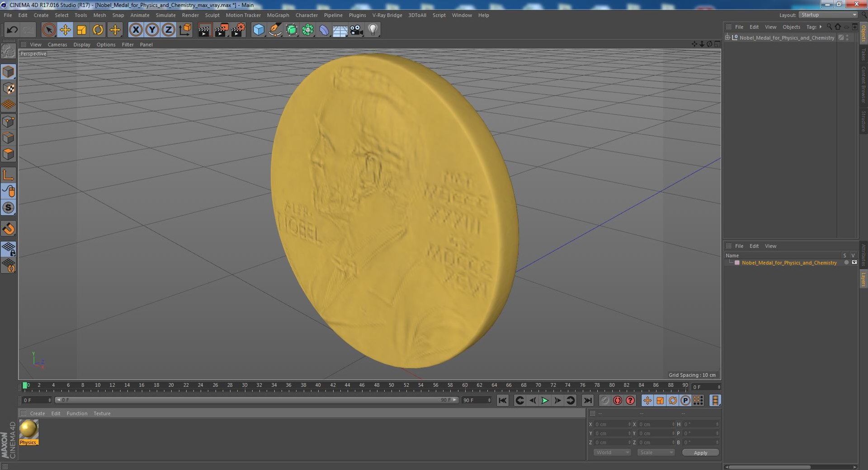Select the Physics material thumbnail
This screenshot has width=868, height=470.
[x=28, y=432]
